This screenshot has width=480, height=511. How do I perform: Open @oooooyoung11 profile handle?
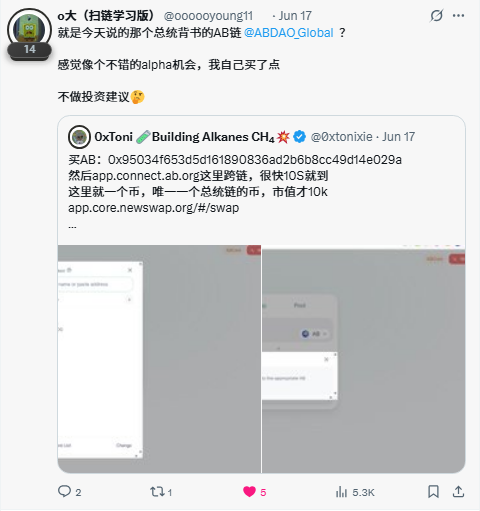pos(208,16)
